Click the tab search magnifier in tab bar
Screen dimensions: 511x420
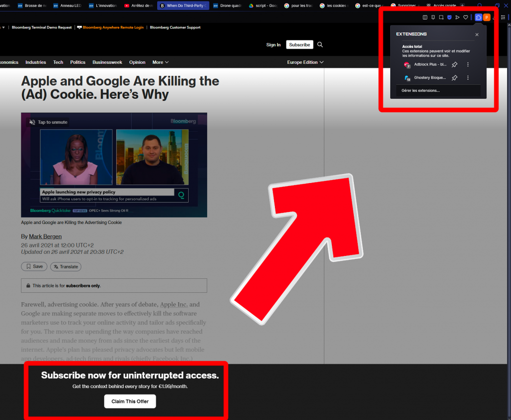[x=480, y=5]
